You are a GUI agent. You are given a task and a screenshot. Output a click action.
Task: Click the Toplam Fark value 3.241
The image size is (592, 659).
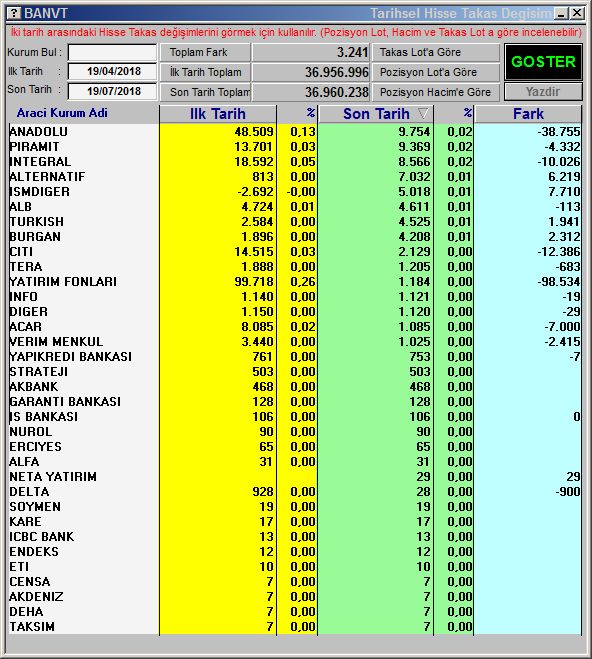click(x=352, y=53)
